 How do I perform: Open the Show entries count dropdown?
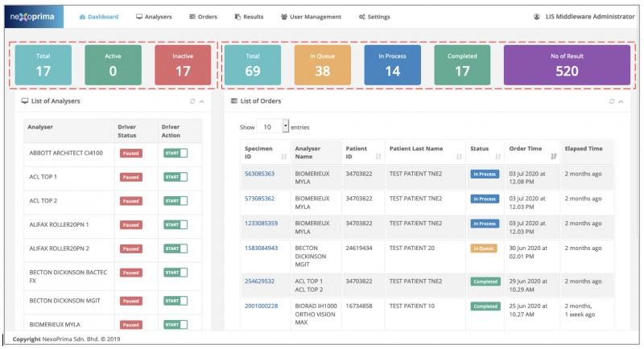[273, 127]
